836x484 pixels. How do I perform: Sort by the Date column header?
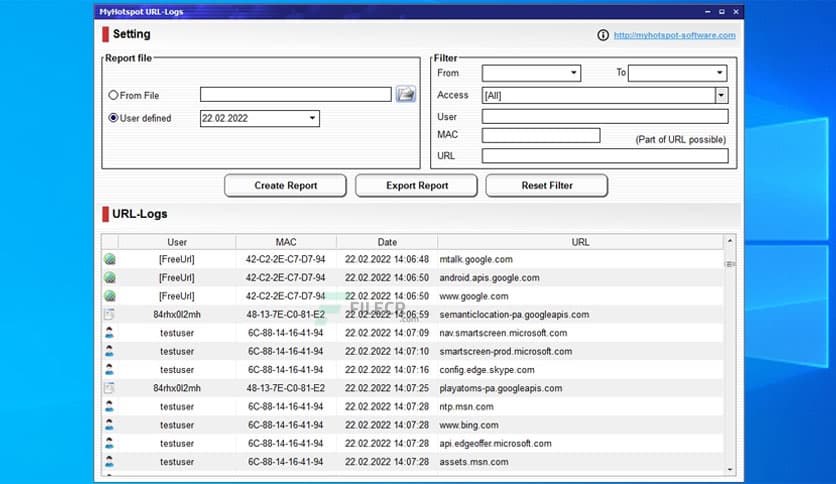pyautogui.click(x=387, y=242)
